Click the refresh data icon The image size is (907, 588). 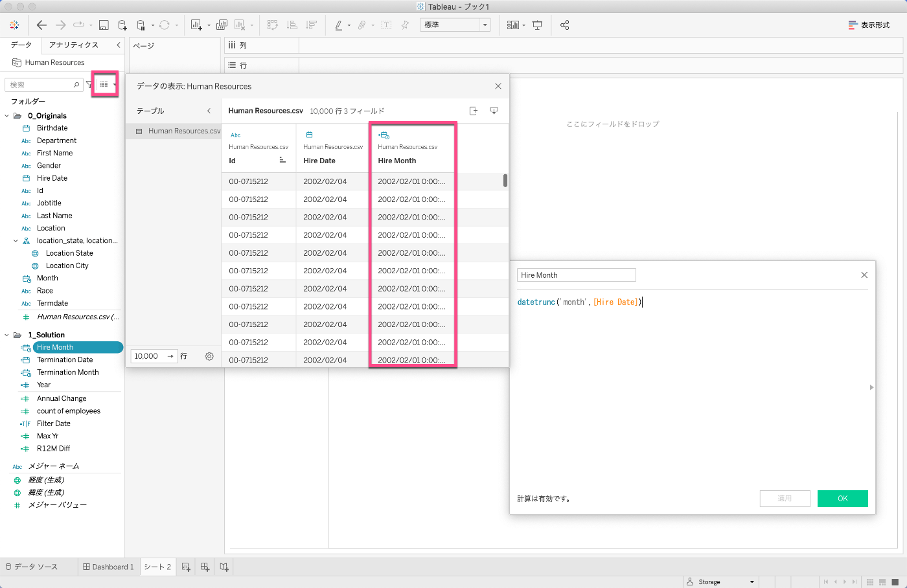(x=165, y=25)
